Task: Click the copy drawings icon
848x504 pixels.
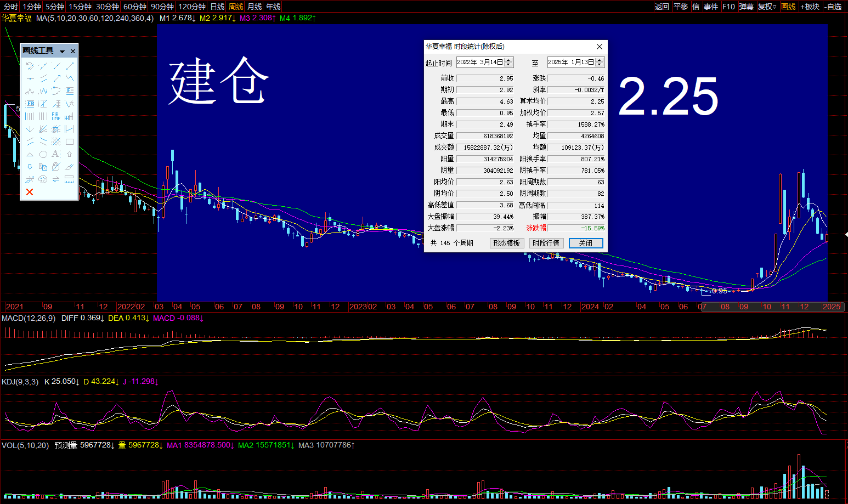Action: pyautogui.click(x=43, y=167)
